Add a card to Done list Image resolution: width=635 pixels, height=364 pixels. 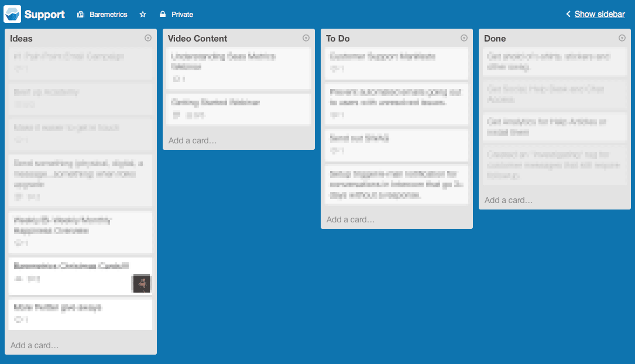(x=509, y=200)
